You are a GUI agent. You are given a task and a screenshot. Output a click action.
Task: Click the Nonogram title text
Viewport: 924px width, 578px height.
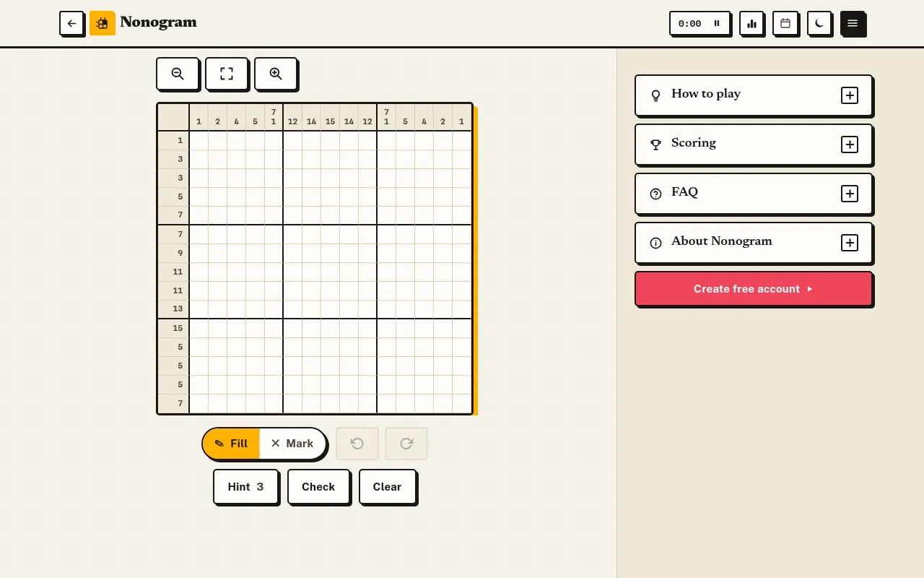tap(159, 22)
